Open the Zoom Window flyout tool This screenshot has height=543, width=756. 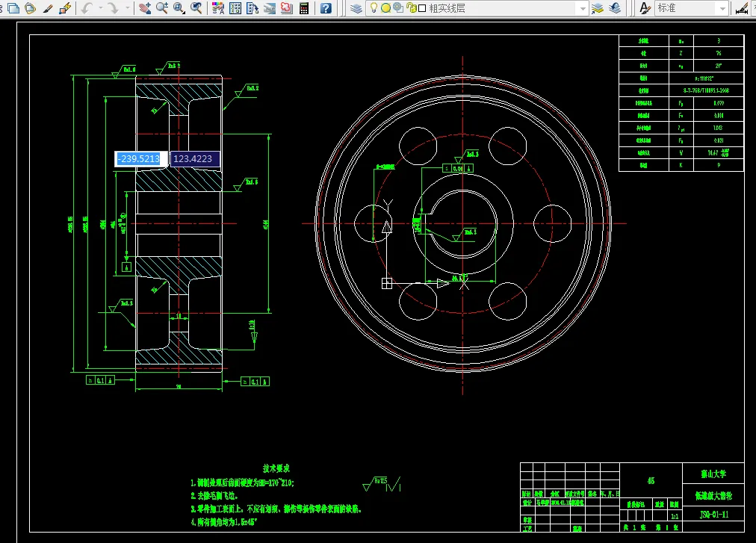click(x=179, y=8)
